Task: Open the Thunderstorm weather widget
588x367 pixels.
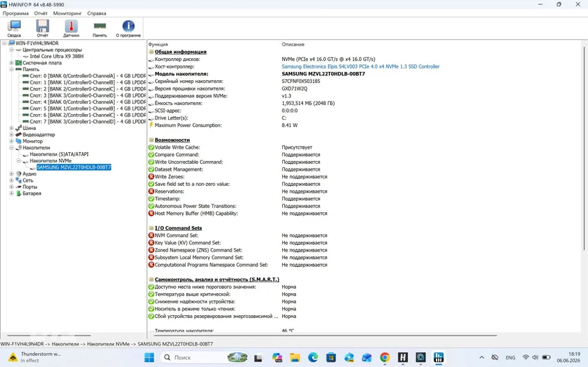Action: pos(35,357)
